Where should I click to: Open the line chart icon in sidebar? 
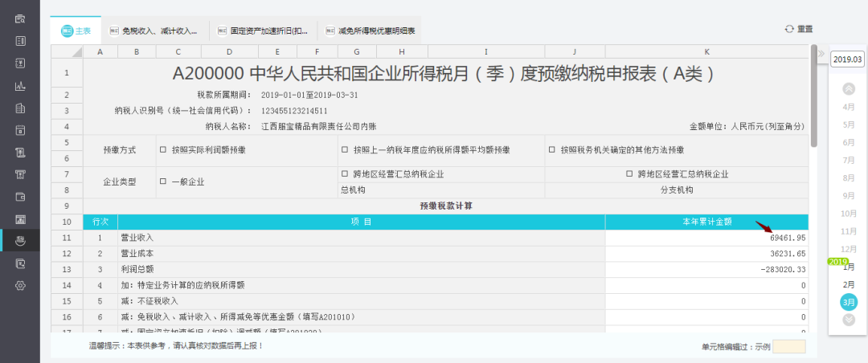pyautogui.click(x=20, y=86)
